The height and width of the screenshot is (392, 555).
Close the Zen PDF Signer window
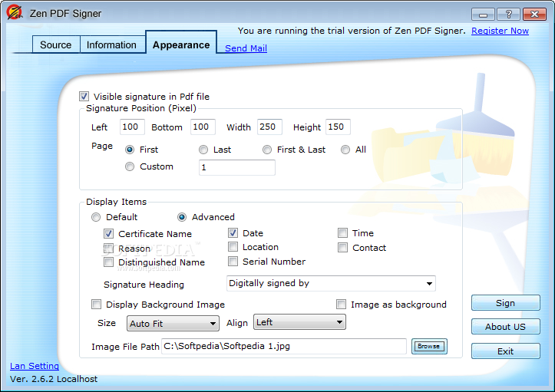pyautogui.click(x=534, y=15)
